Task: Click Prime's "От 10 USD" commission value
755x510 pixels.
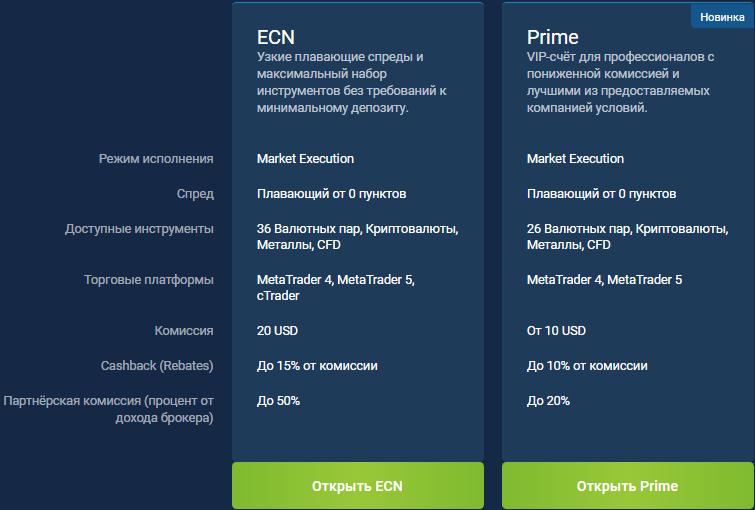Action: click(556, 331)
